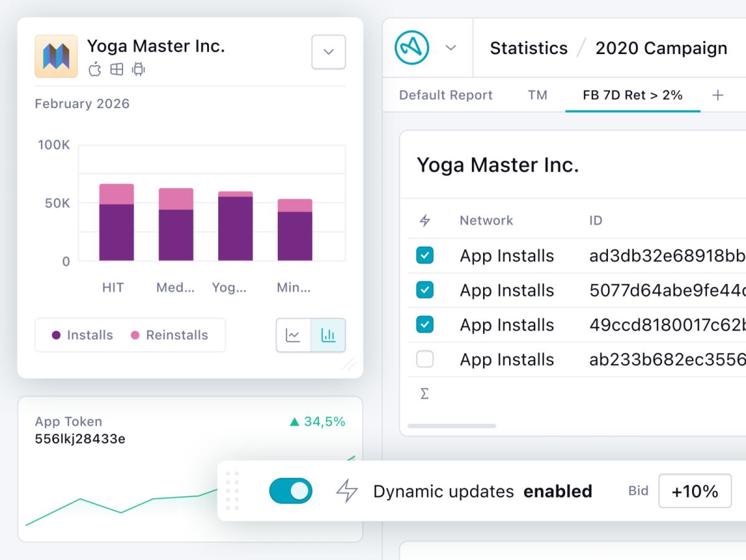746x560 pixels.
Task: Click ID cell 49ccd8180017c62
Action: pos(667,325)
